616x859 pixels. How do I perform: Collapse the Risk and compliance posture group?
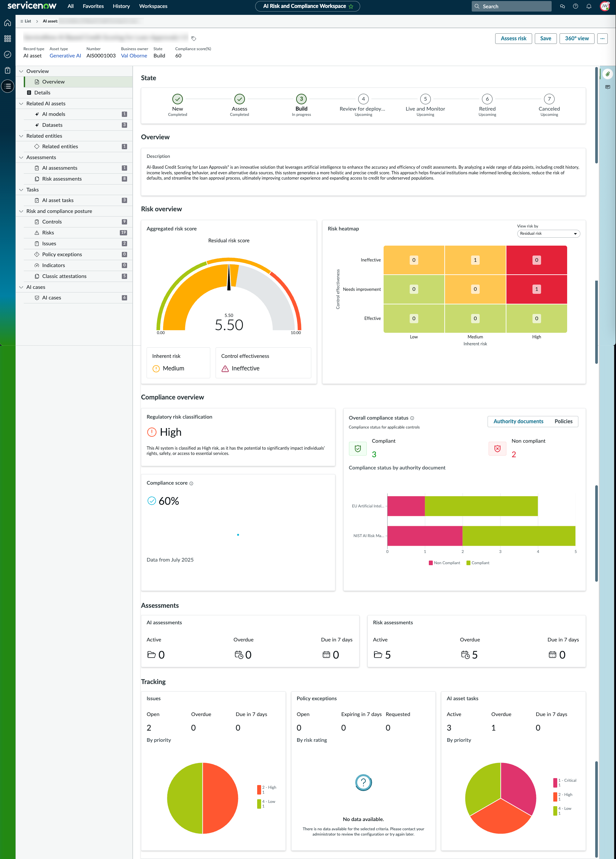click(21, 211)
